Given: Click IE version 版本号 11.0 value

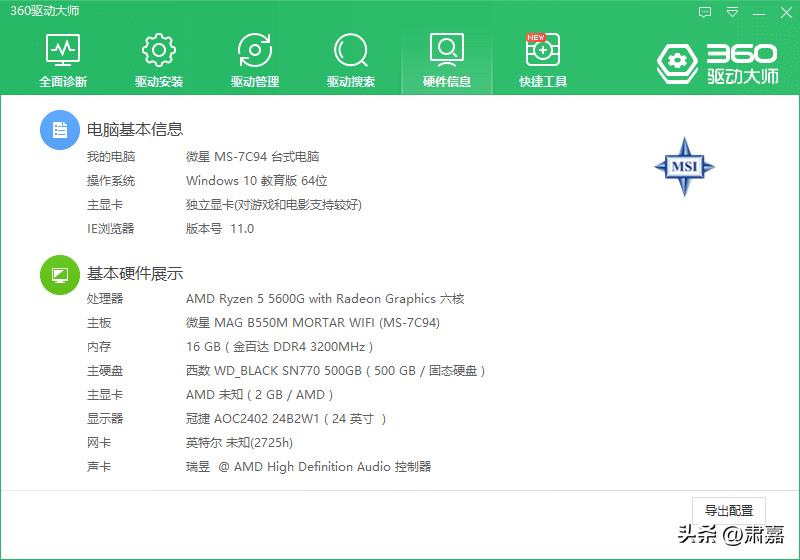Looking at the screenshot, I should click(220, 228).
